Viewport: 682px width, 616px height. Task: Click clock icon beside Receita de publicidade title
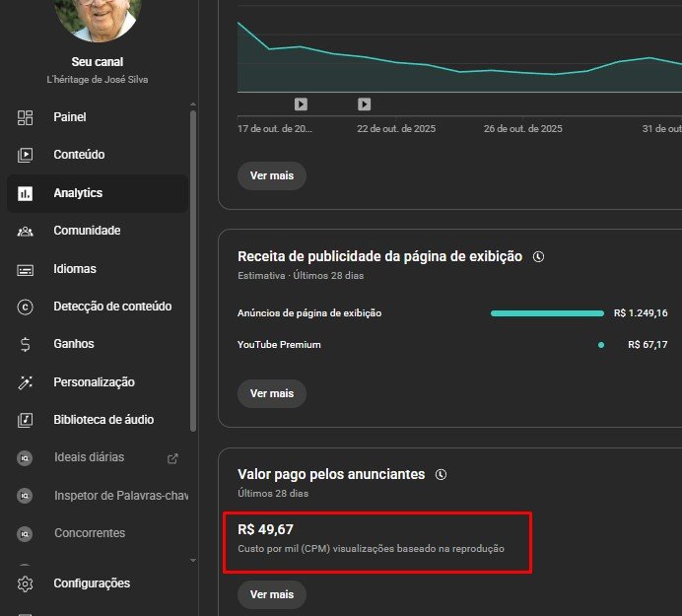click(538, 256)
